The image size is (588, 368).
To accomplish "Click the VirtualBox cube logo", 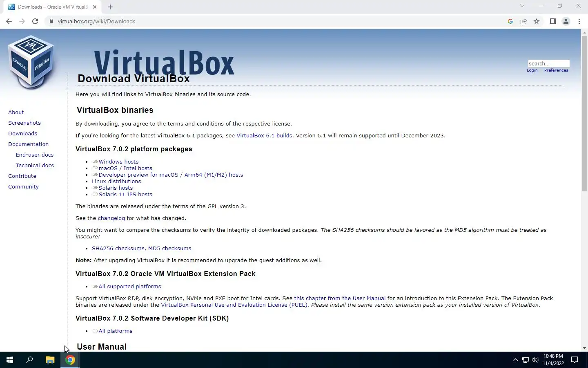I will [x=31, y=62].
